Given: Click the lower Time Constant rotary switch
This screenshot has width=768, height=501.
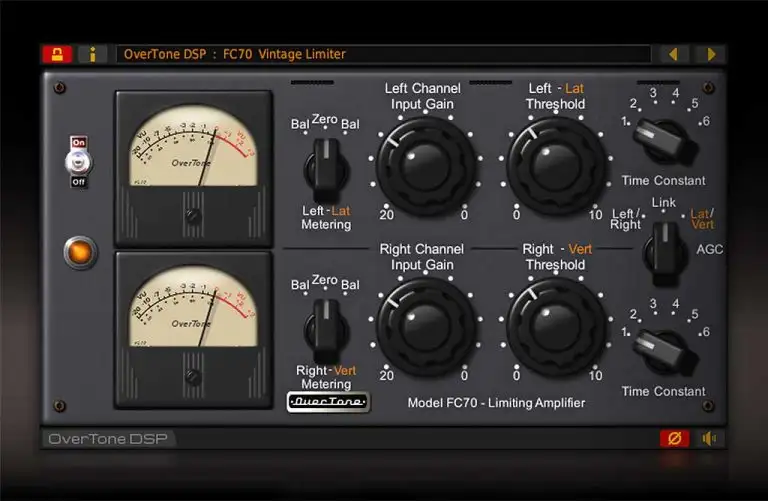Looking at the screenshot, I should coord(665,352).
